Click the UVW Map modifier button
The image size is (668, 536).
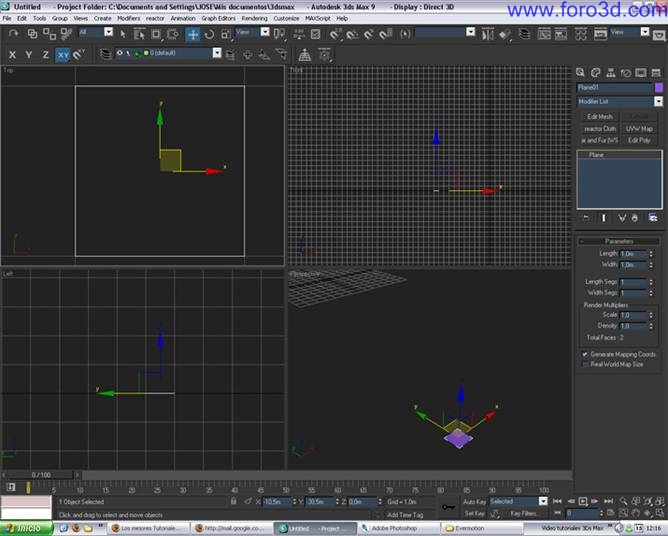coord(639,128)
